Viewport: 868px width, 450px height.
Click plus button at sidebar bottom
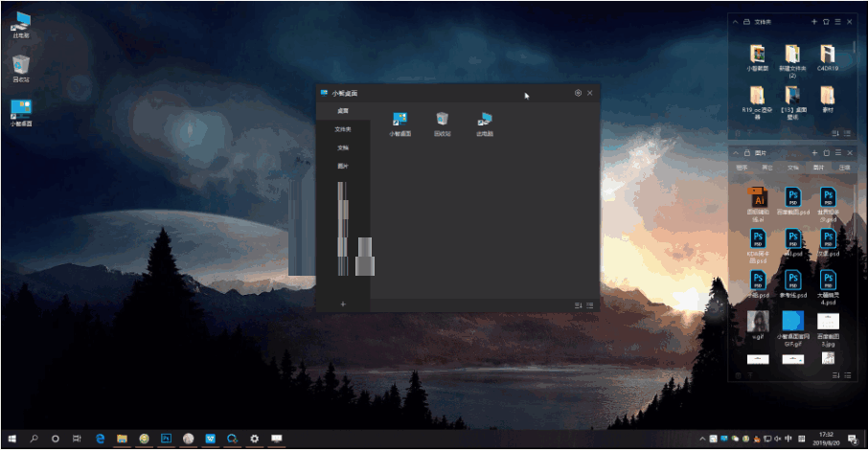(343, 304)
